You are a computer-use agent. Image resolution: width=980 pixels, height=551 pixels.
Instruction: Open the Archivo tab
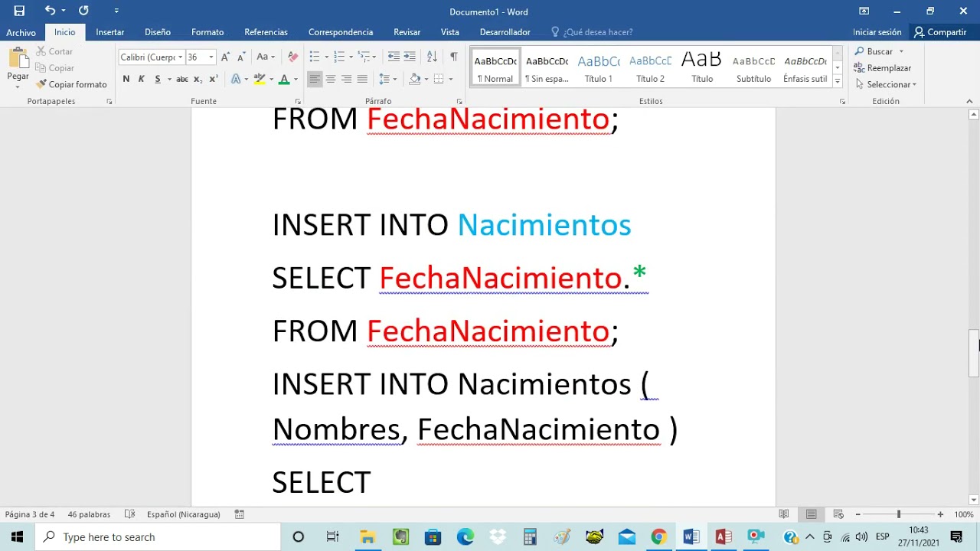pos(21,32)
